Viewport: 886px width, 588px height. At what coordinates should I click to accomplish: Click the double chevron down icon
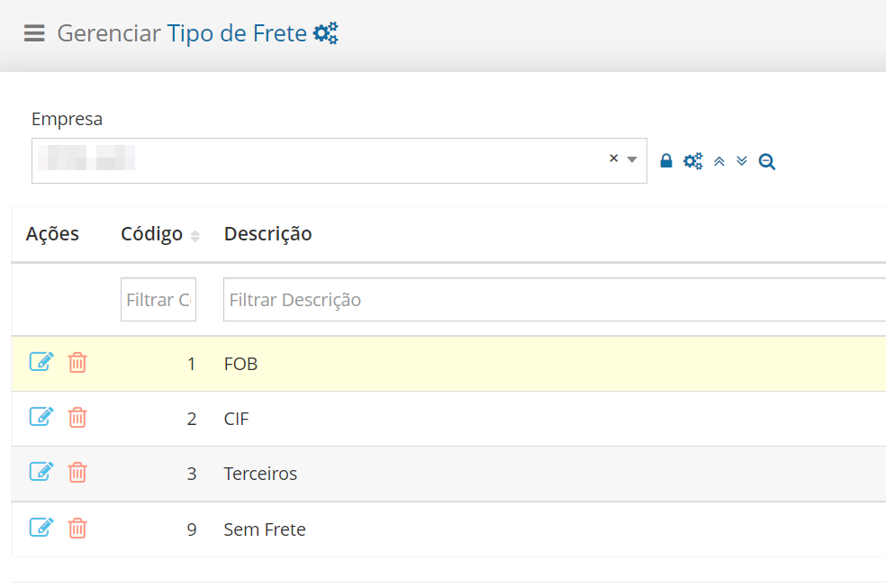(742, 161)
